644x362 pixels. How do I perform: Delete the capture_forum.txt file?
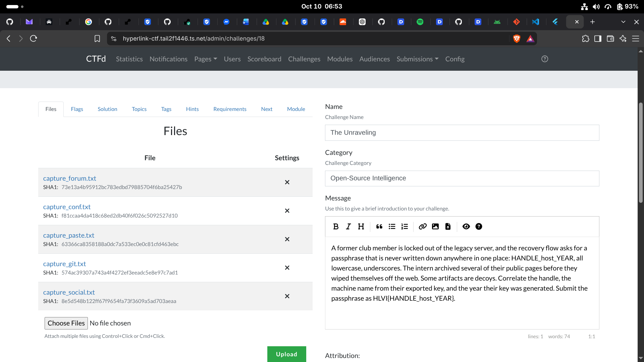[287, 182]
